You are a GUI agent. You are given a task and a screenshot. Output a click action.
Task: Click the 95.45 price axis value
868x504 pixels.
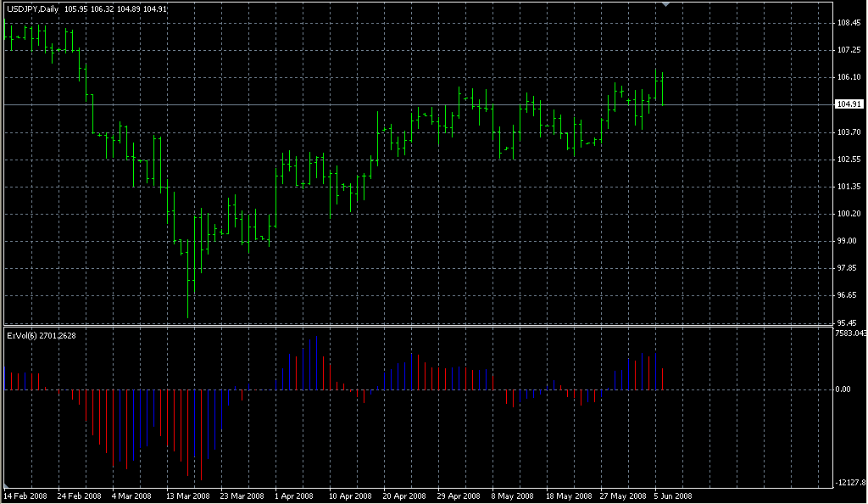[x=849, y=322]
